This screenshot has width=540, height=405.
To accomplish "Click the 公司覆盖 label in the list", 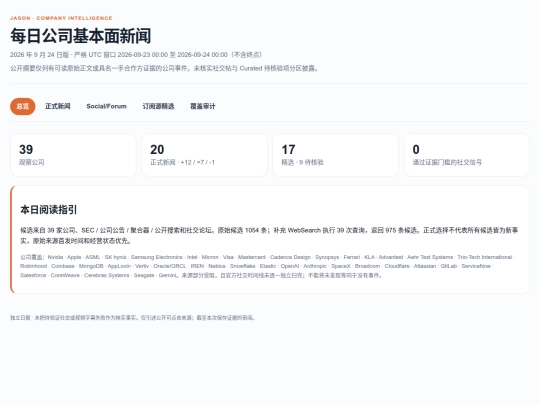I will pyautogui.click(x=32, y=257).
